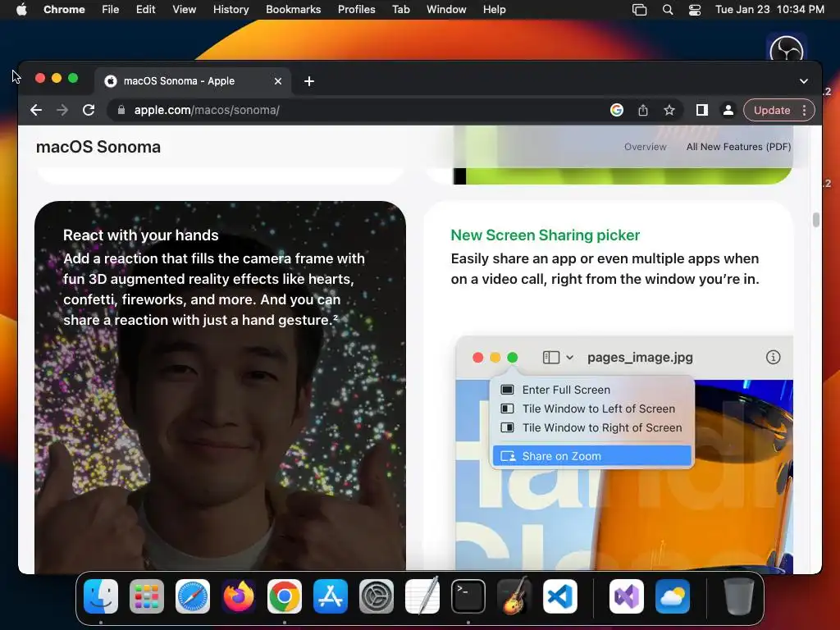Open the Overview link

tap(645, 147)
